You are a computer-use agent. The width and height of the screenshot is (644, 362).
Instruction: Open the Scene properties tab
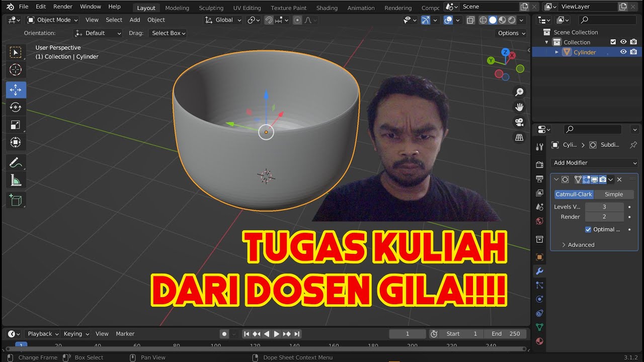[x=539, y=207]
